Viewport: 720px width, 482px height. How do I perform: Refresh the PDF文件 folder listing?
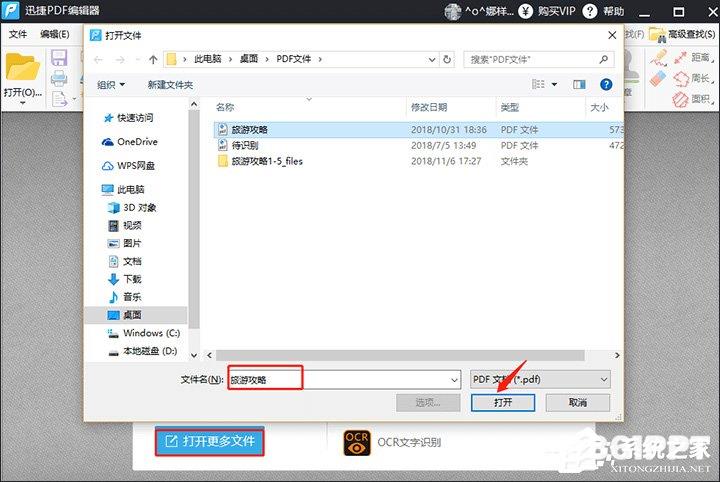447,59
